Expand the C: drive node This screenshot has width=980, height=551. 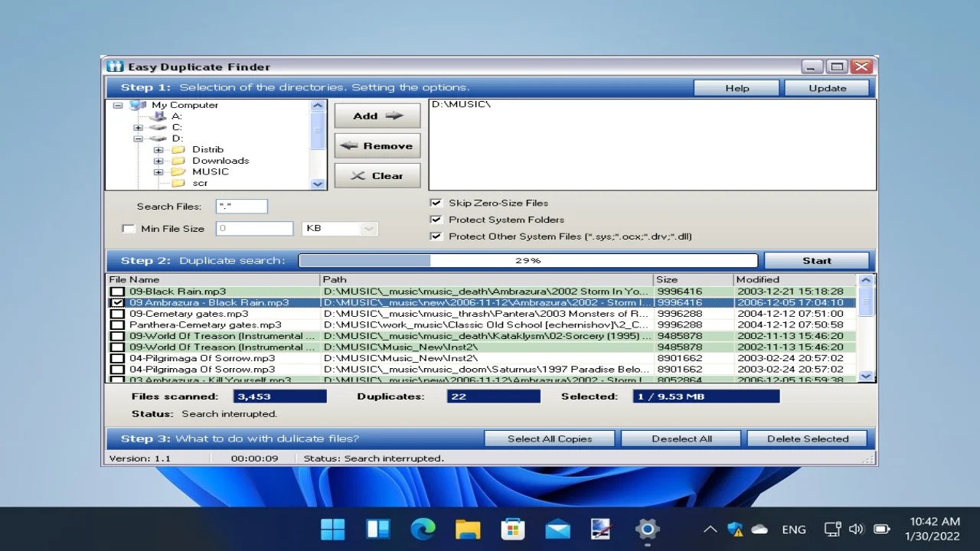138,127
